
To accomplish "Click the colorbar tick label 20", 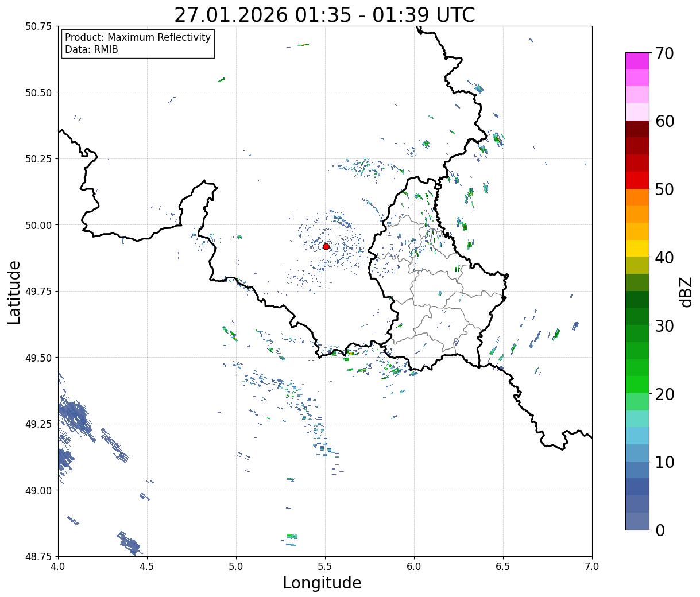I will click(x=664, y=394).
